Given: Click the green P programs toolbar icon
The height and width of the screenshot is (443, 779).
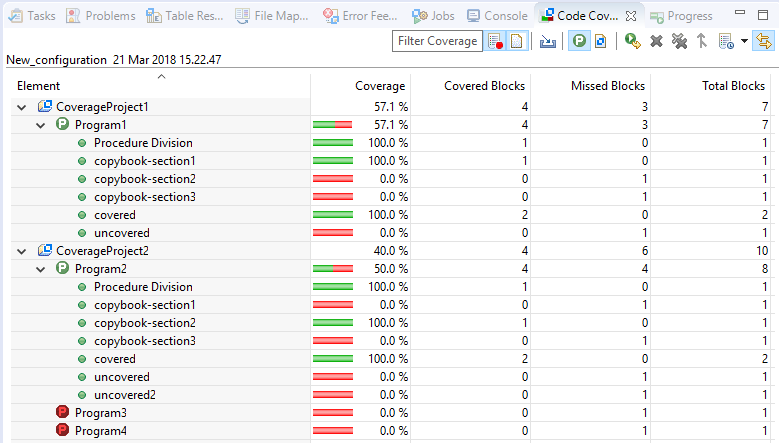Looking at the screenshot, I should (x=579, y=41).
